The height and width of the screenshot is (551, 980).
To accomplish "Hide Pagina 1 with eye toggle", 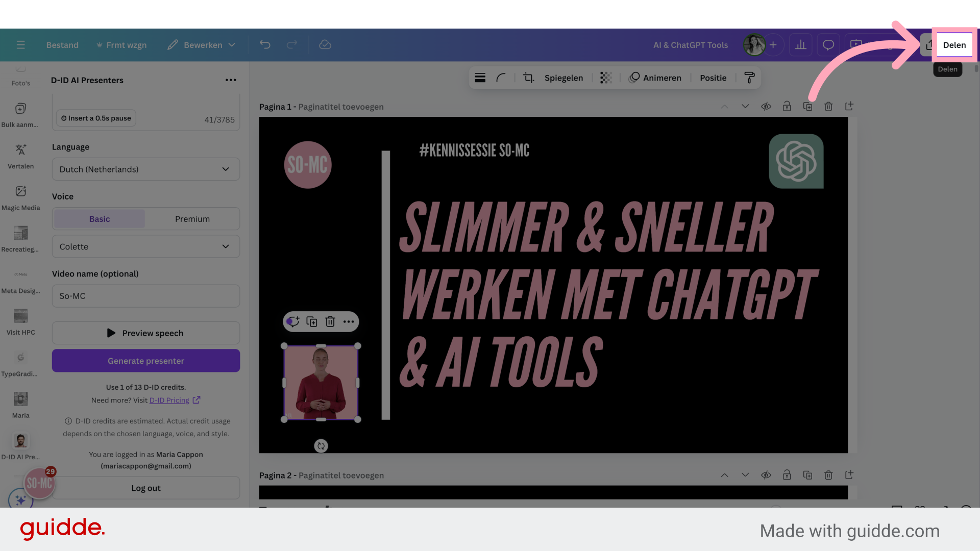I will coord(766,107).
